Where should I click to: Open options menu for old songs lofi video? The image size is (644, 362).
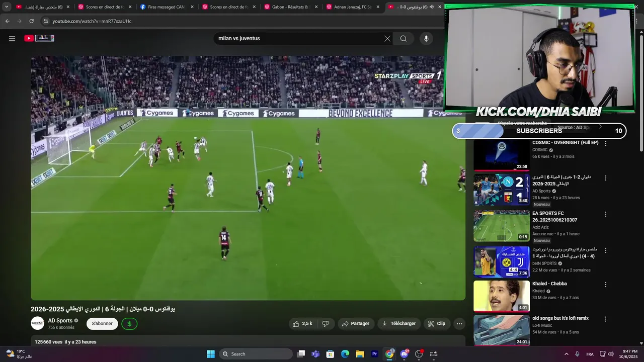(606, 319)
